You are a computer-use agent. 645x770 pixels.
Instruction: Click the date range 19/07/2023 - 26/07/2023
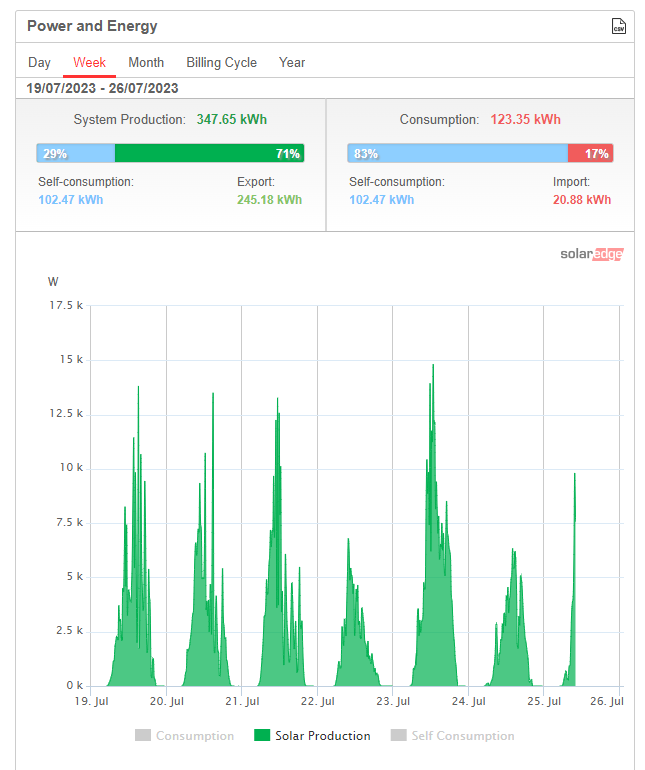[x=102, y=88]
